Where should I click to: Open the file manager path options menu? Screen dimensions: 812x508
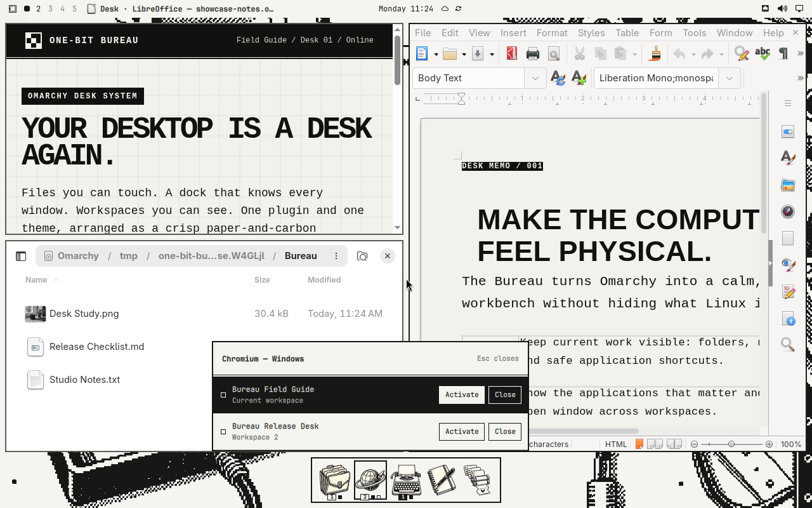tap(336, 256)
